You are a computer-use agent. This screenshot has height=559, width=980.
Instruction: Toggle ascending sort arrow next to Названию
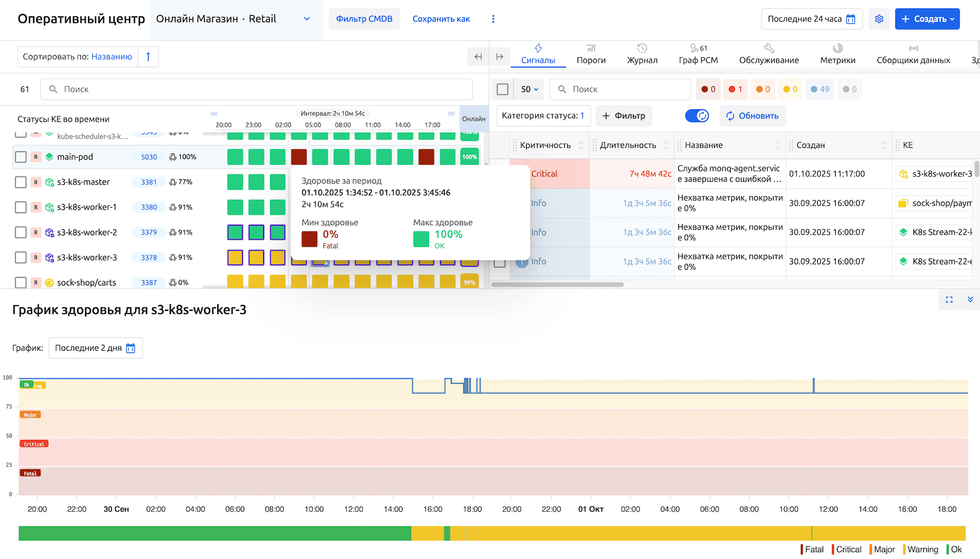point(148,57)
